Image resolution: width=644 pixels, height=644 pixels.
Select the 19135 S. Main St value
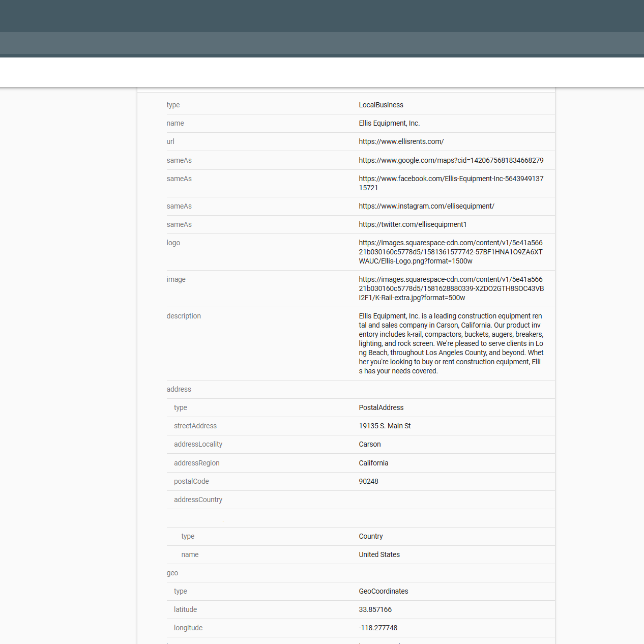[x=385, y=426]
